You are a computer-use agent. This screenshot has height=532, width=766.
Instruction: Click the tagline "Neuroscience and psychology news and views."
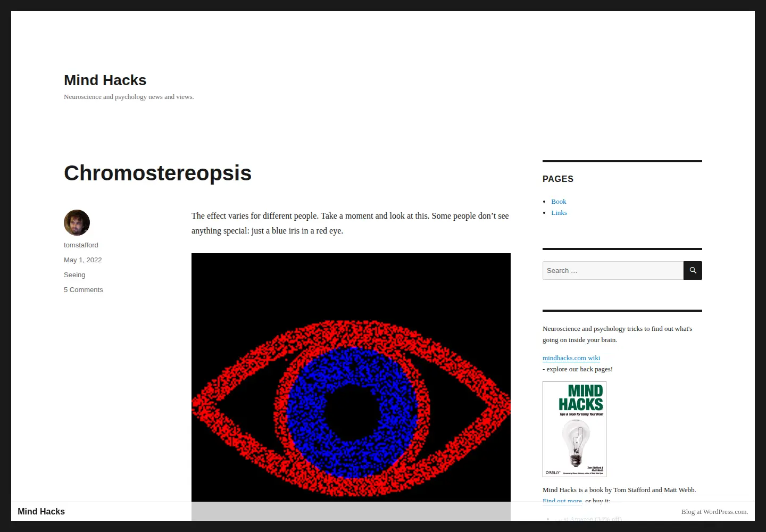point(129,97)
